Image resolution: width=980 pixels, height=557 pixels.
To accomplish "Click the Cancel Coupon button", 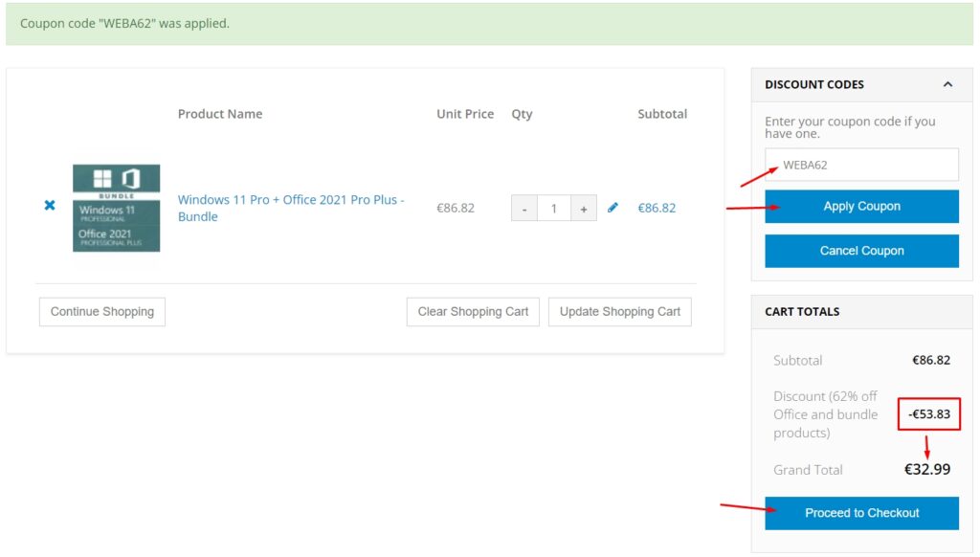I will (x=861, y=251).
